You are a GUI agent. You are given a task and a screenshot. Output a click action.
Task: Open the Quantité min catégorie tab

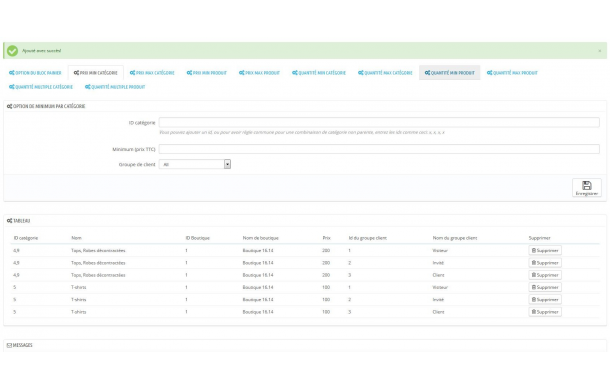click(x=319, y=73)
